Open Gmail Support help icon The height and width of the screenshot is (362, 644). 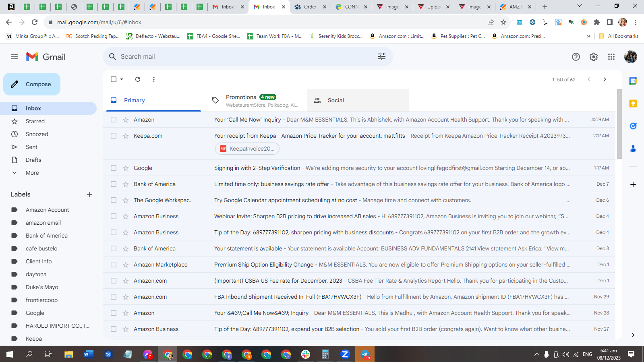576,57
